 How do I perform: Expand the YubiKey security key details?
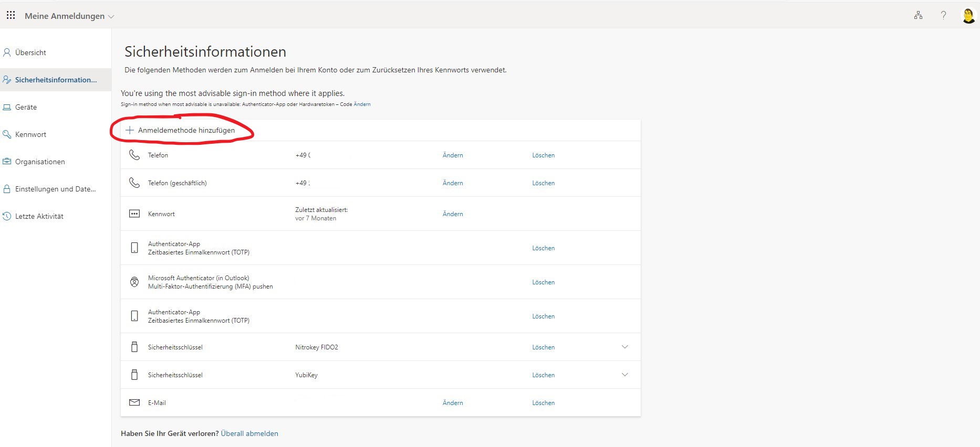coord(624,375)
